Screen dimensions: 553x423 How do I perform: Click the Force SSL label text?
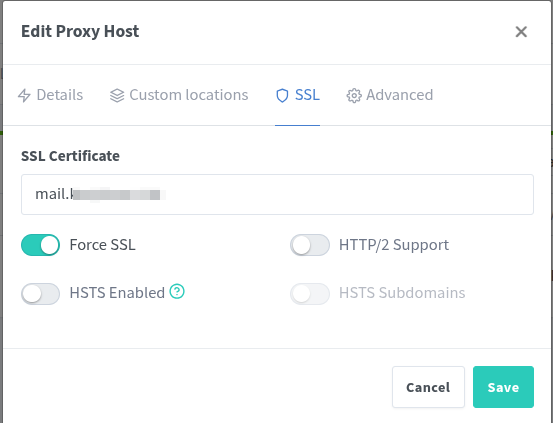(102, 245)
